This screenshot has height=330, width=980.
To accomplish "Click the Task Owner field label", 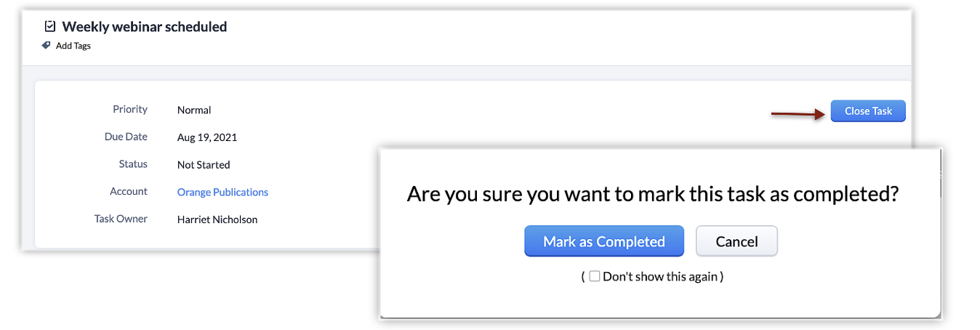I will [121, 219].
